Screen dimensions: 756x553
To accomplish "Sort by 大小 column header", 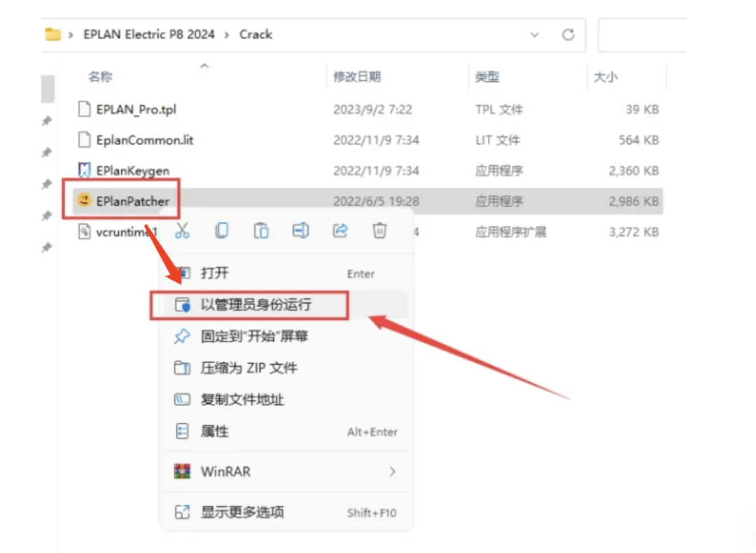I will [605, 77].
